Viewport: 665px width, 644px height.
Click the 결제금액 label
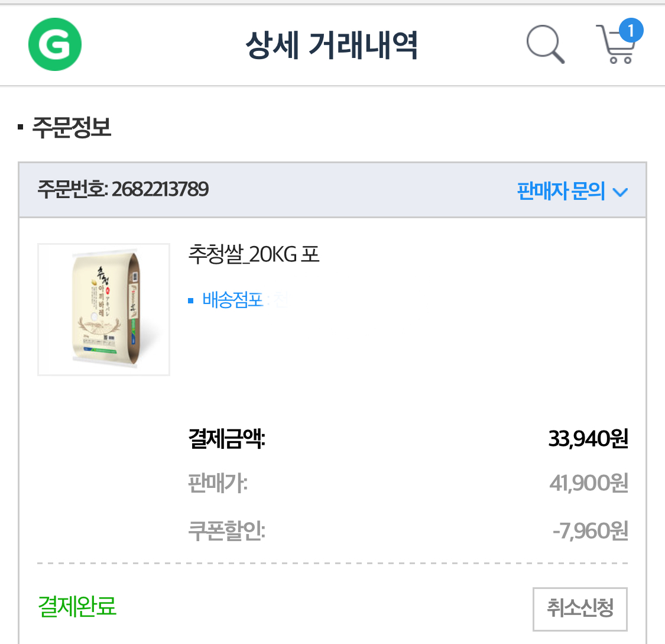[227, 439]
